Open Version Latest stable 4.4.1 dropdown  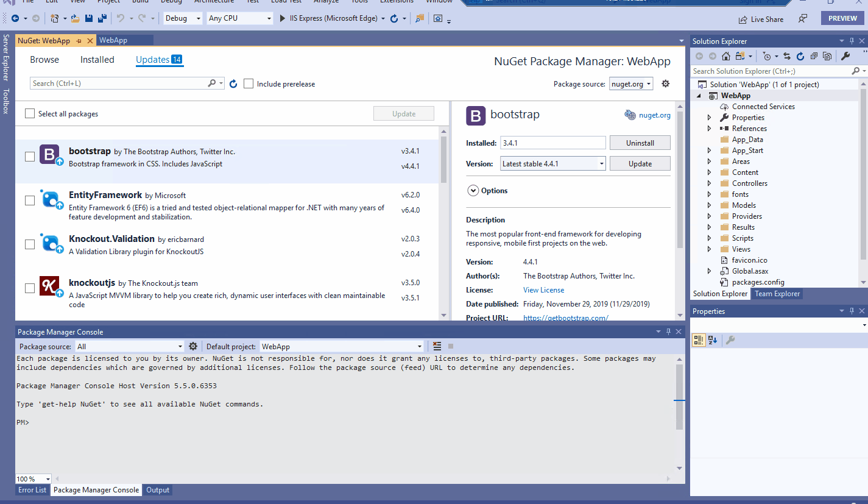(x=553, y=163)
